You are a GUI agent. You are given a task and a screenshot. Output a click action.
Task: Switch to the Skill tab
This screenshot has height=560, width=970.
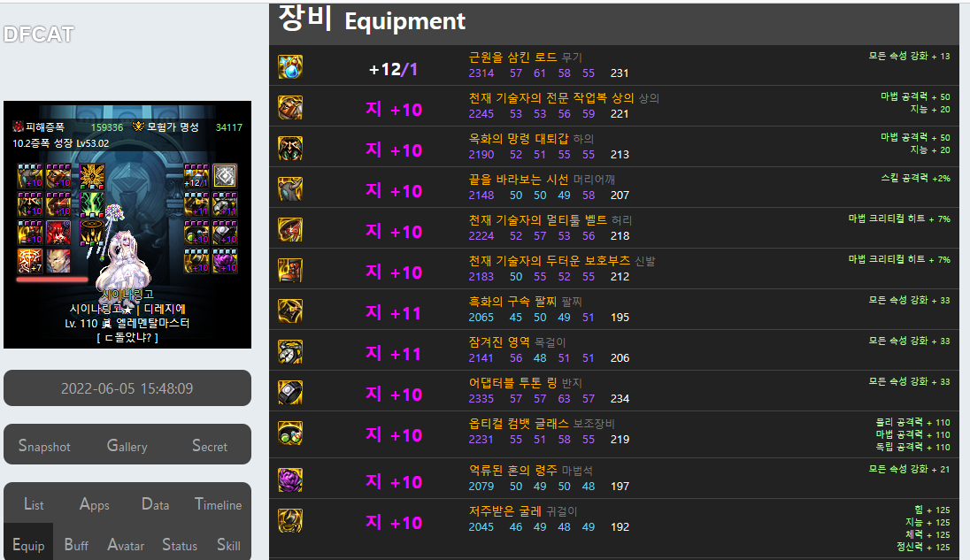228,545
